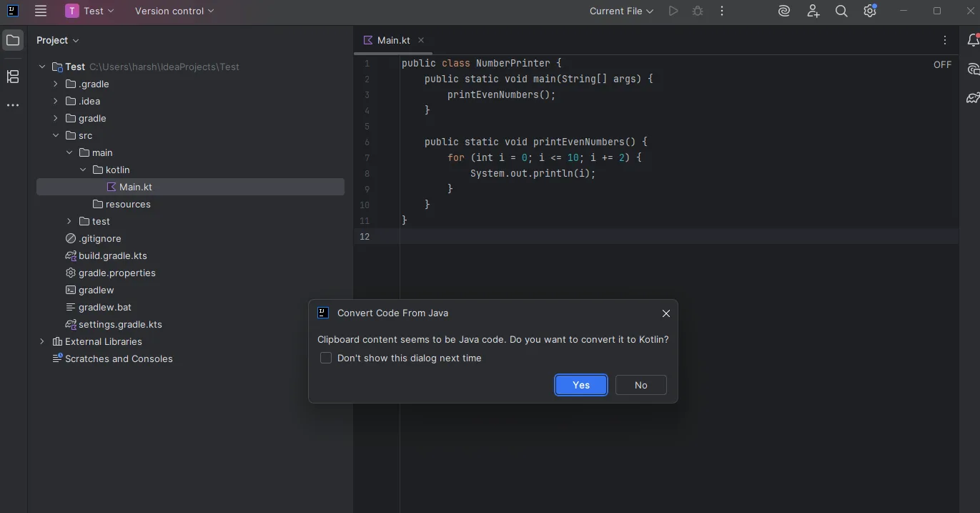Image resolution: width=980 pixels, height=513 pixels.
Task: Open Notifications bell icon
Action: pos(973,40)
